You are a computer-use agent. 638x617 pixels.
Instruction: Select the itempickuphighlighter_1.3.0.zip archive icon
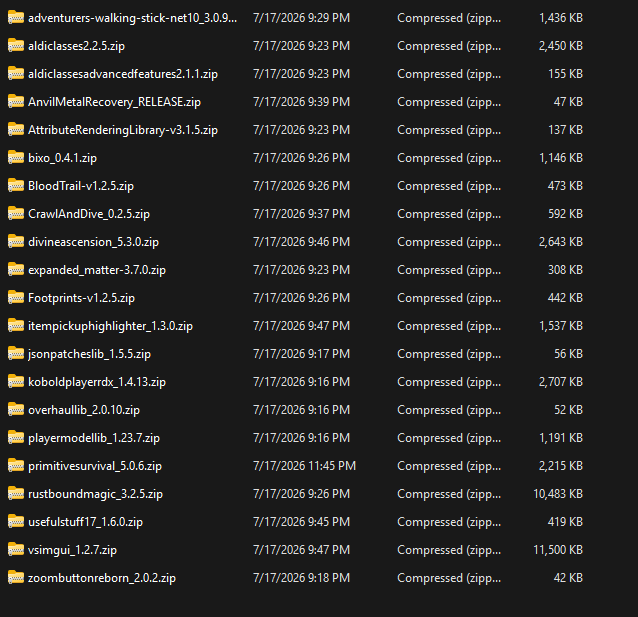click(16, 326)
